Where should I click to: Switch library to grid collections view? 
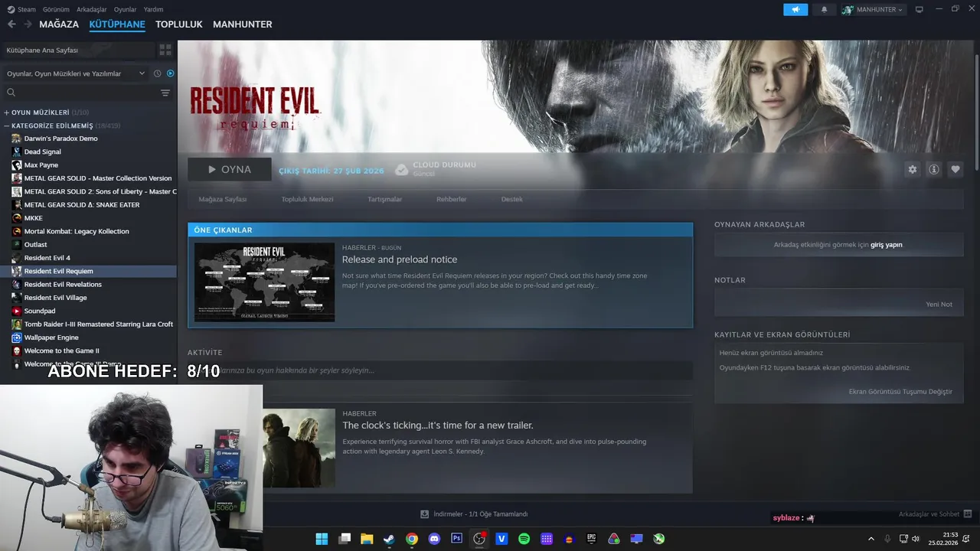pos(165,50)
